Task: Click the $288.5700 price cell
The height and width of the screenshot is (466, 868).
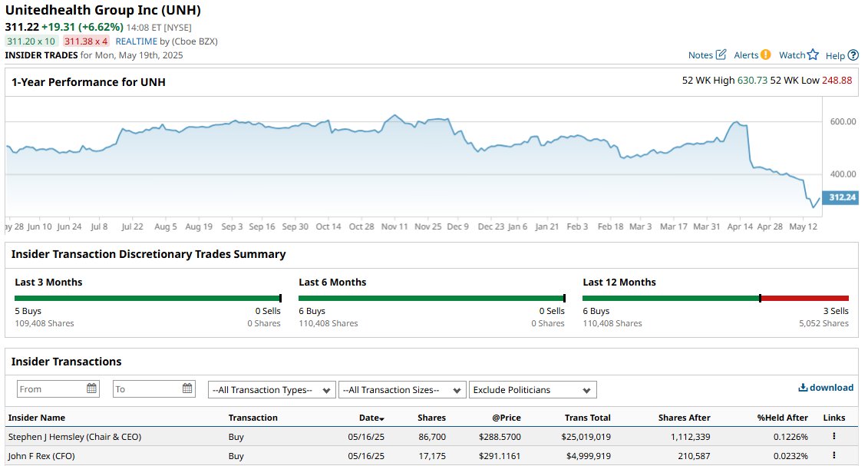Action: (500, 437)
